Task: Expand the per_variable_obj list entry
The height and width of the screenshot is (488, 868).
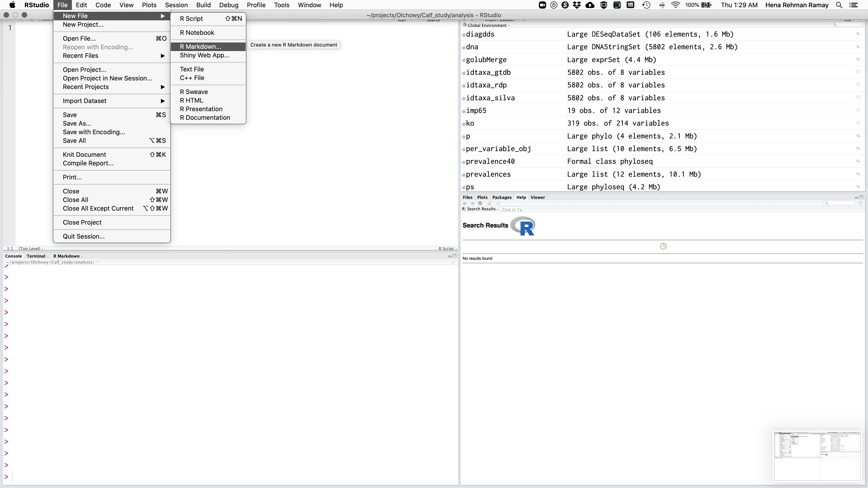Action: (464, 149)
